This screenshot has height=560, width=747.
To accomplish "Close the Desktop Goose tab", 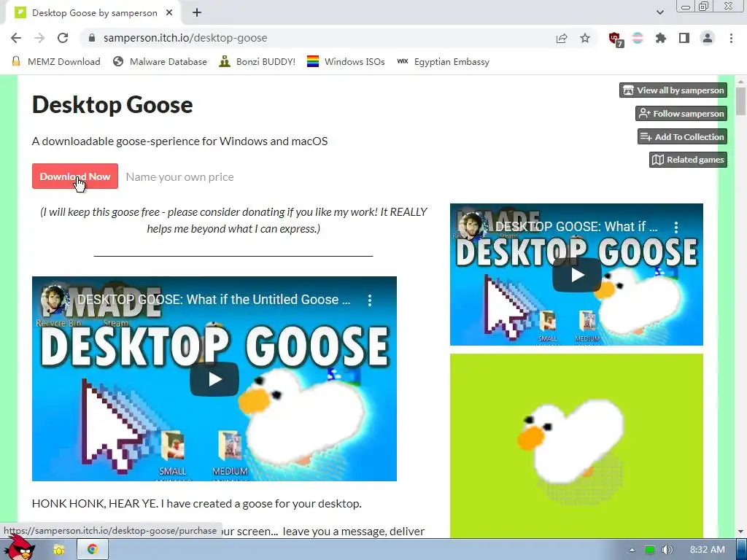I will (x=169, y=13).
